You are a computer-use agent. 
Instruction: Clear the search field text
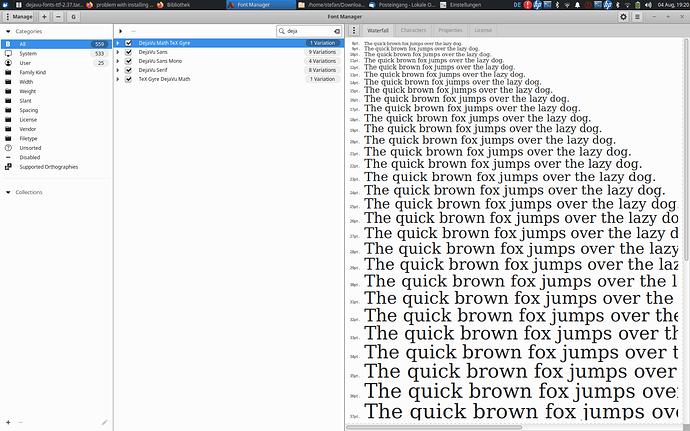[337, 31]
